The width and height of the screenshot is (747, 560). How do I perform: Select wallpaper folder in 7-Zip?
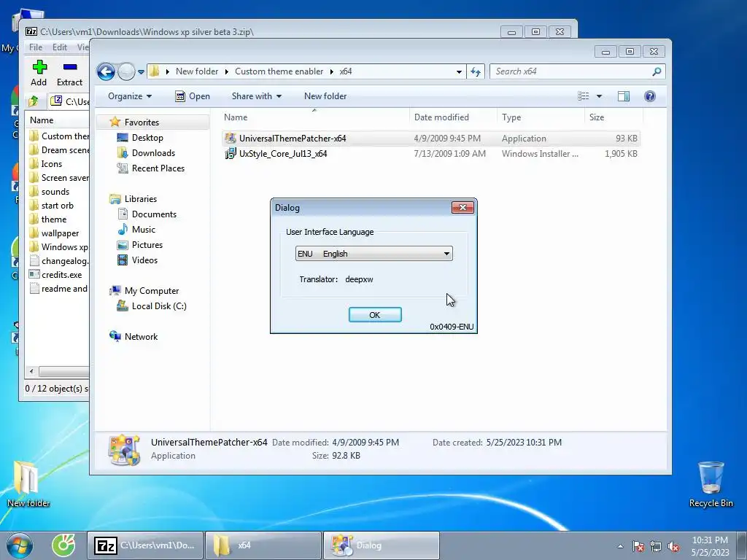pyautogui.click(x=54, y=233)
